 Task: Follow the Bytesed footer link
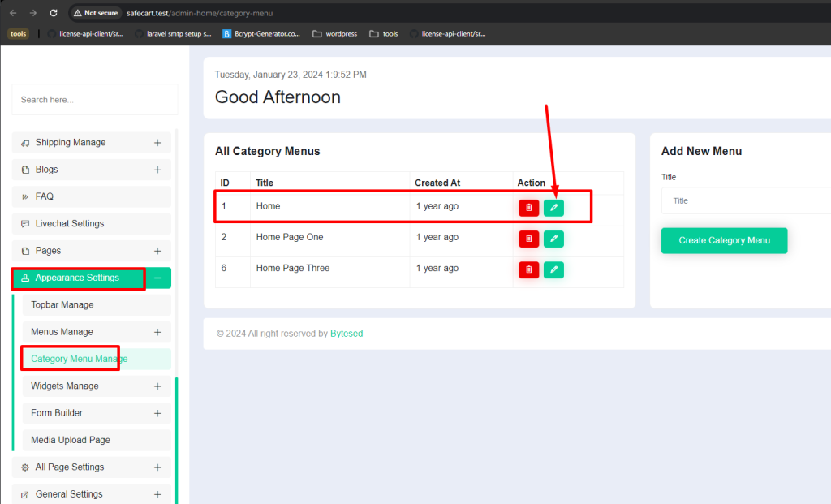coord(347,334)
